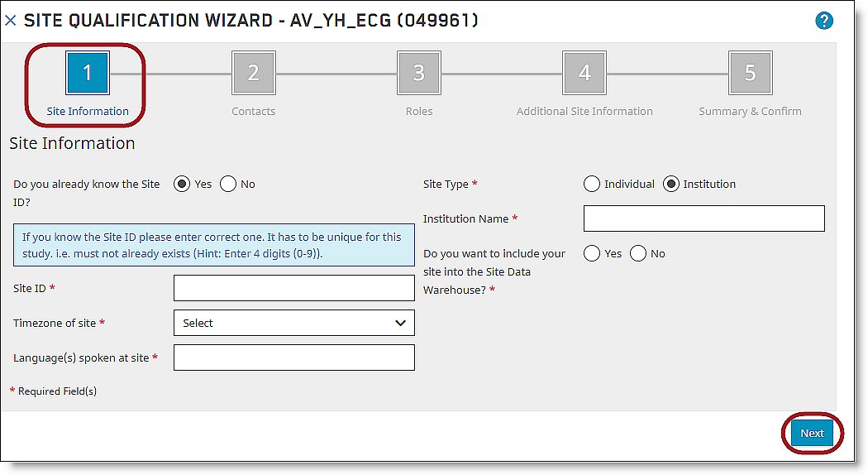Image resolution: width=868 pixels, height=475 pixels.
Task: Select step 5 Summary & Confirm box
Action: pyautogui.click(x=750, y=73)
